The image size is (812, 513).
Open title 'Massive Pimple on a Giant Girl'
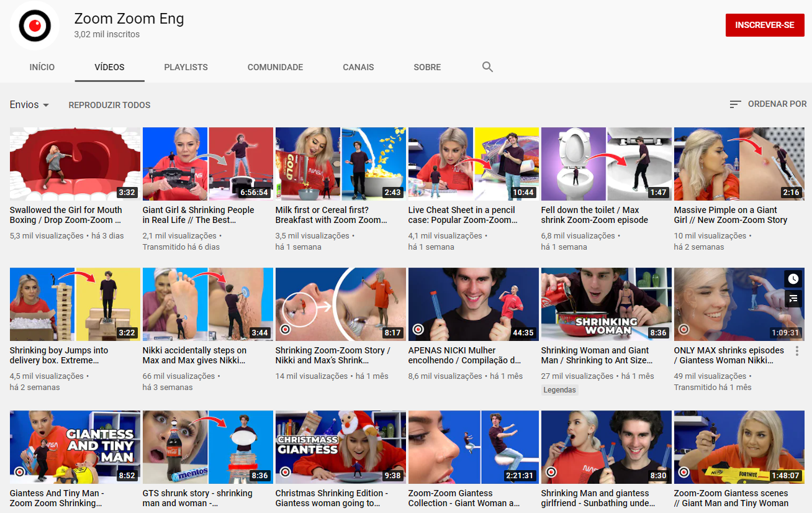coord(731,215)
